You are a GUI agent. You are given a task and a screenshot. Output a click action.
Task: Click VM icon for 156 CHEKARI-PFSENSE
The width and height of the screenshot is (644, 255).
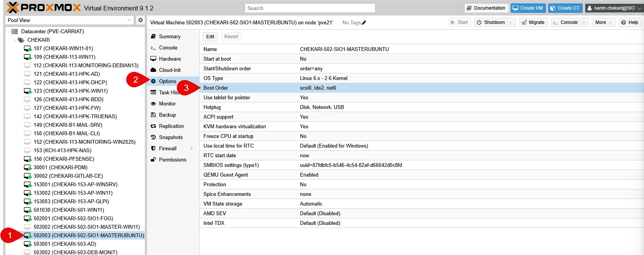coord(27,159)
